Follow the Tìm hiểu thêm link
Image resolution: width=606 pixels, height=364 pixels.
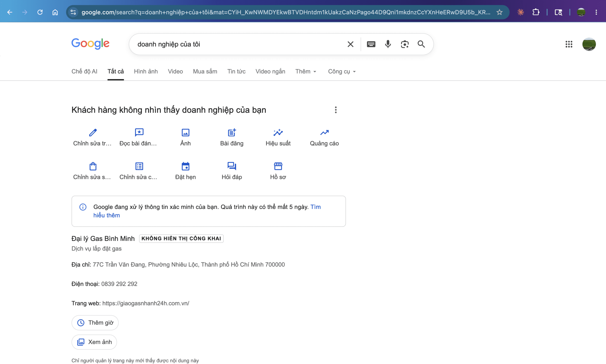point(207,211)
